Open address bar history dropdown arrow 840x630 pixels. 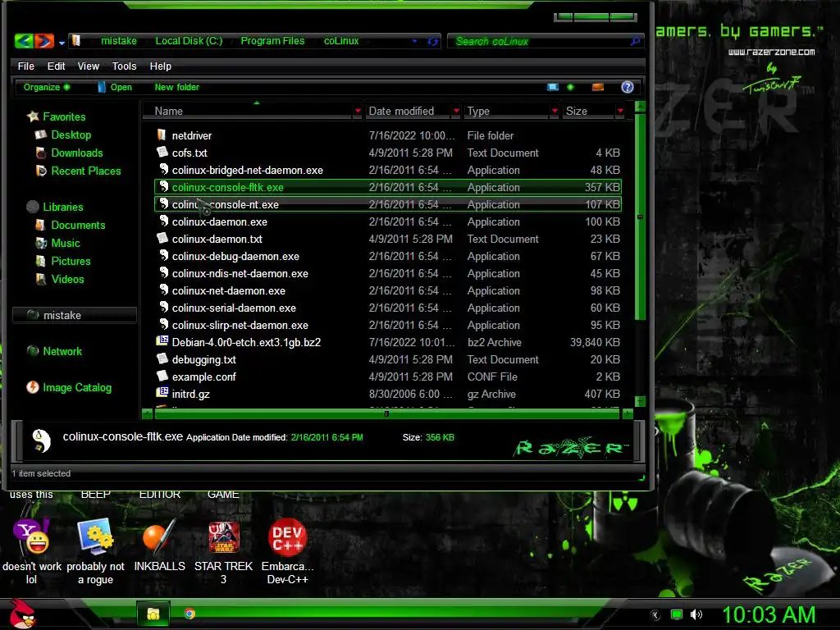(x=414, y=41)
